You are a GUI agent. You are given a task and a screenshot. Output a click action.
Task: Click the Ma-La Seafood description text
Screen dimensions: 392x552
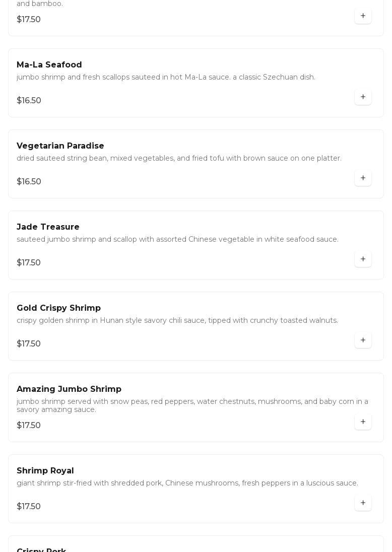pos(166,78)
